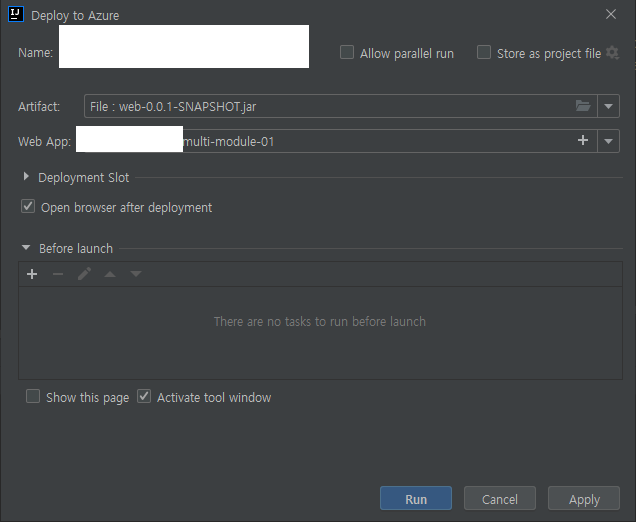Collapse the Before launch section
Screen dimensions: 636x522
26,248
